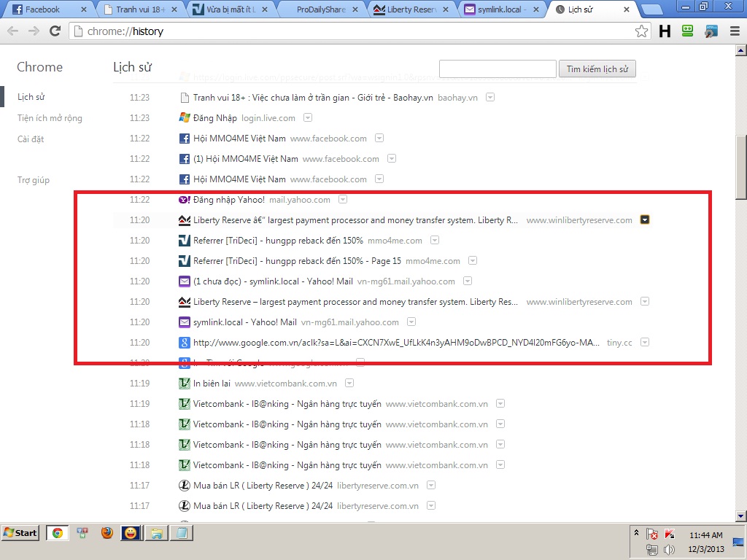747x560 pixels.
Task: Open the highlighted dropdown for the 'Liberty Reserve â€“' winlibertyreserve.com entry
Action: [x=645, y=219]
